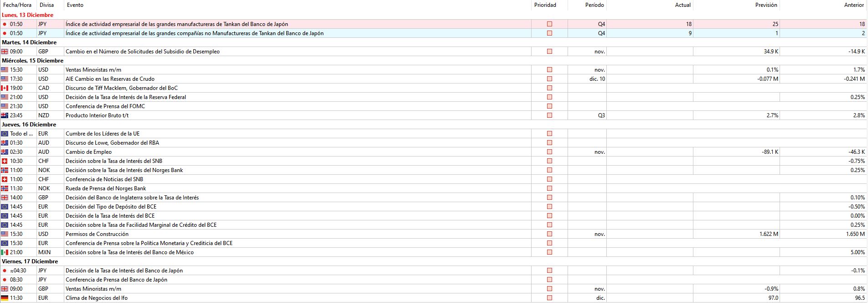
Task: Click the US flag icon beside Ventas Minoristas m/m 15:30
Action: tap(5, 70)
